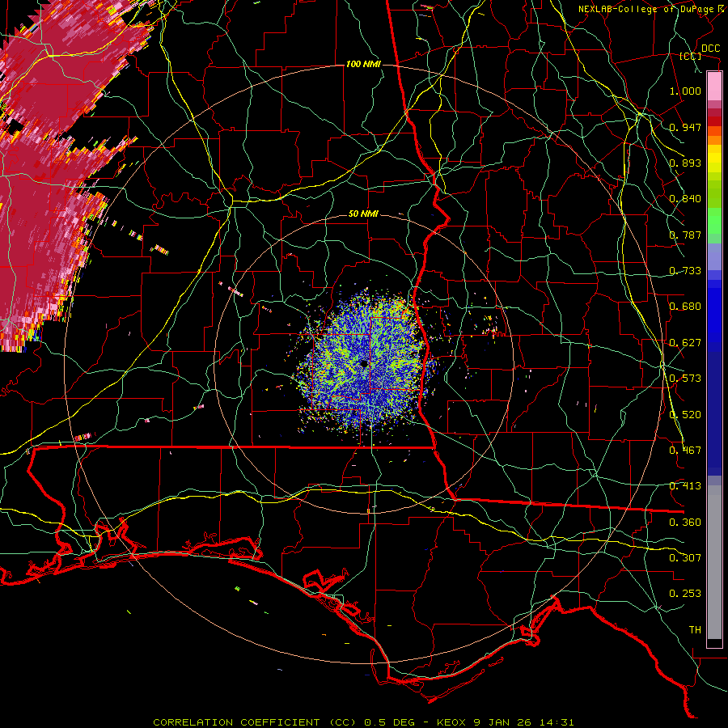Click the DCC label above the color bar
728x728 pixels.
[710, 49]
